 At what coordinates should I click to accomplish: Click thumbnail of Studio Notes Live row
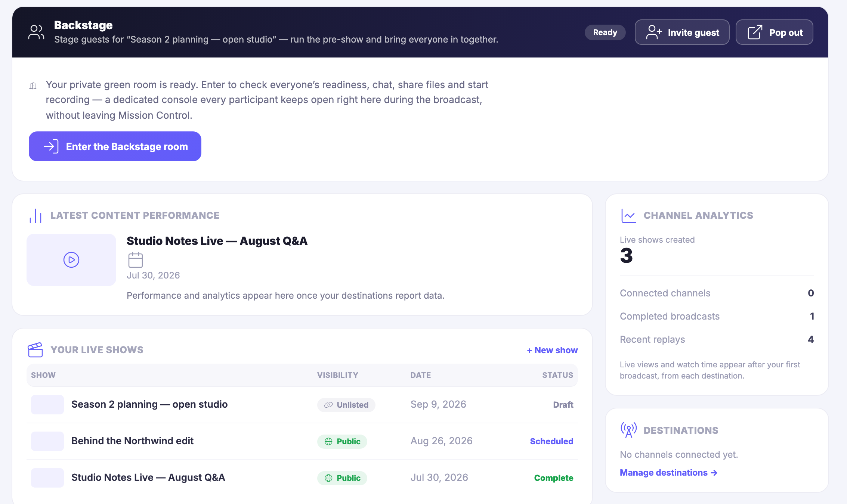point(47,478)
